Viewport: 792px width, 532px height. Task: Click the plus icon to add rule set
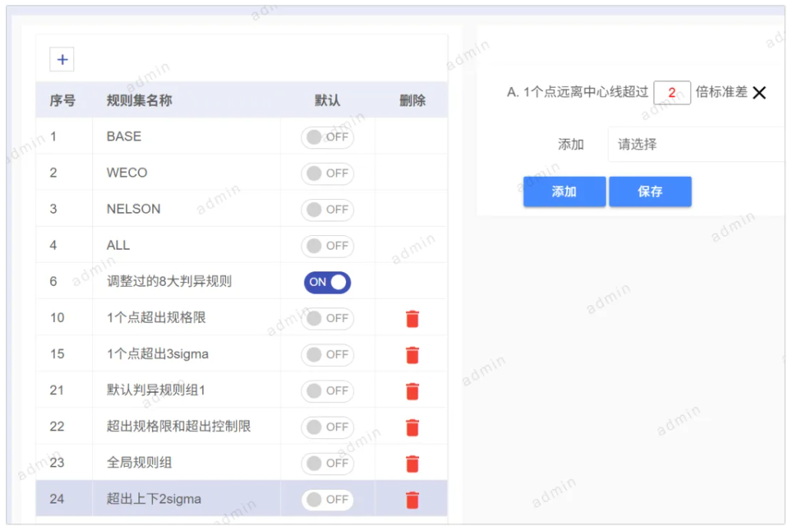(62, 59)
